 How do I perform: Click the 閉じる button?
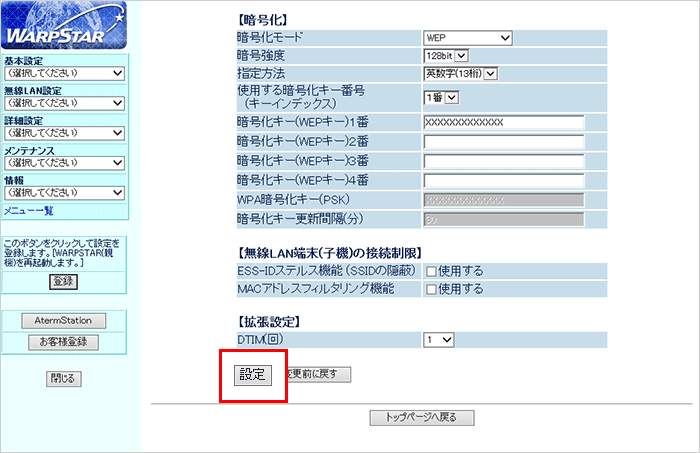(x=64, y=378)
